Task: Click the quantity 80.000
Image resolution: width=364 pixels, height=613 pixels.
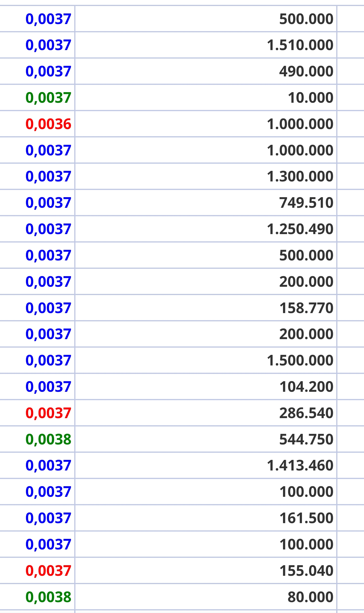Action: coord(310,597)
